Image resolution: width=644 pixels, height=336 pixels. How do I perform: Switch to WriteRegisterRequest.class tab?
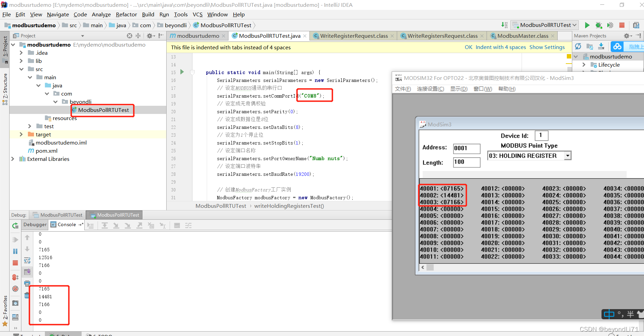tap(354, 36)
